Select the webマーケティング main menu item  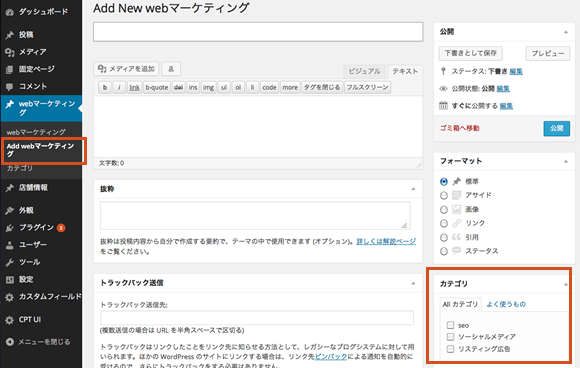(41, 108)
